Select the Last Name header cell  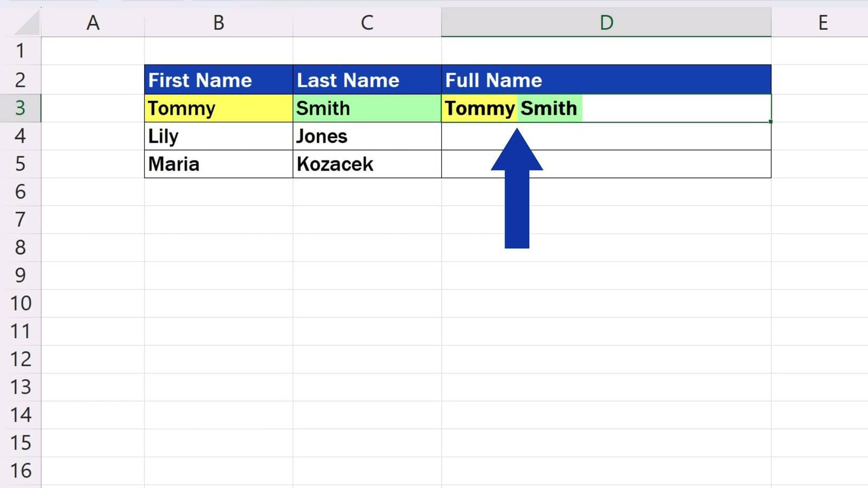pos(367,80)
